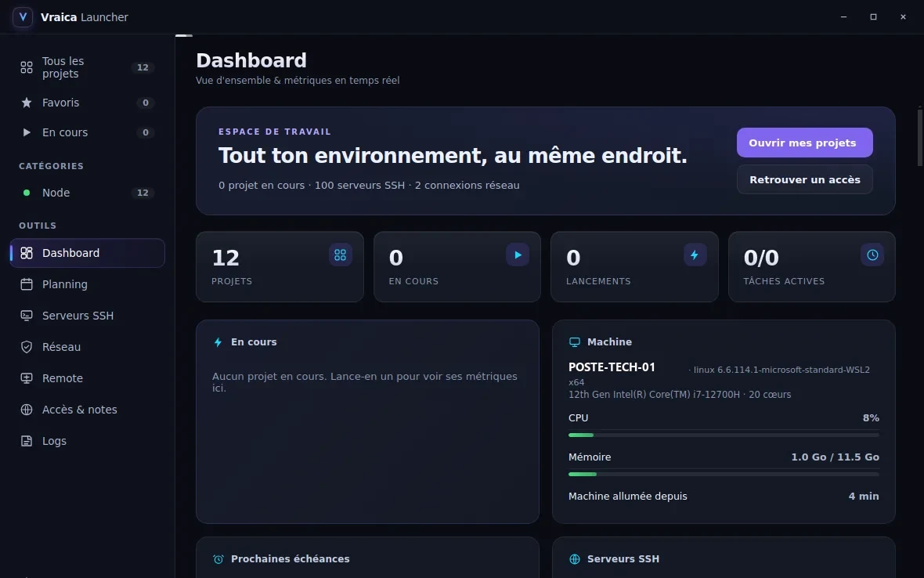The width and height of the screenshot is (924, 578).
Task: Click the shield icon beside Réseau
Action: pyautogui.click(x=27, y=346)
